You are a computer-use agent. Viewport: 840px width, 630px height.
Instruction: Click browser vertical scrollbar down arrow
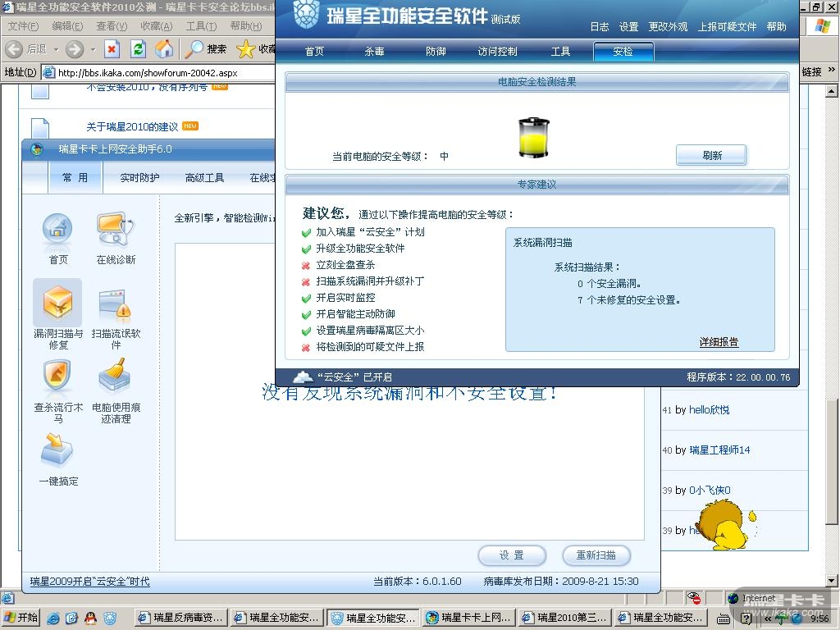point(832,580)
